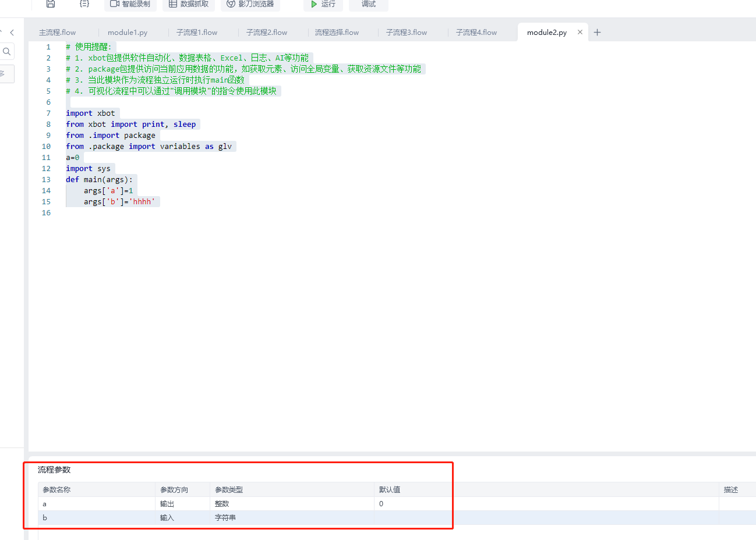Click line args['b']='hhhh'
The height and width of the screenshot is (540, 756).
pyautogui.click(x=119, y=202)
